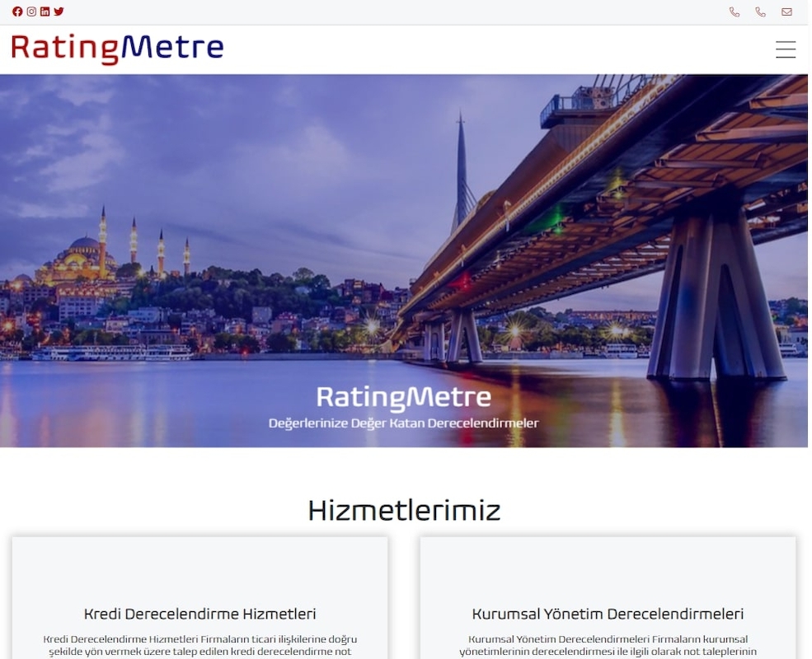
Task: Open the envelope email icon
Action: 786,12
